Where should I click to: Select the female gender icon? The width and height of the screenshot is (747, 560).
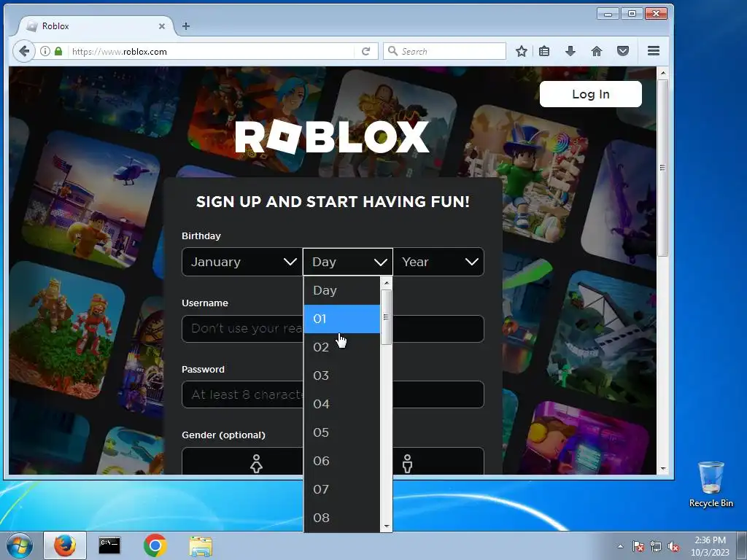(x=256, y=463)
